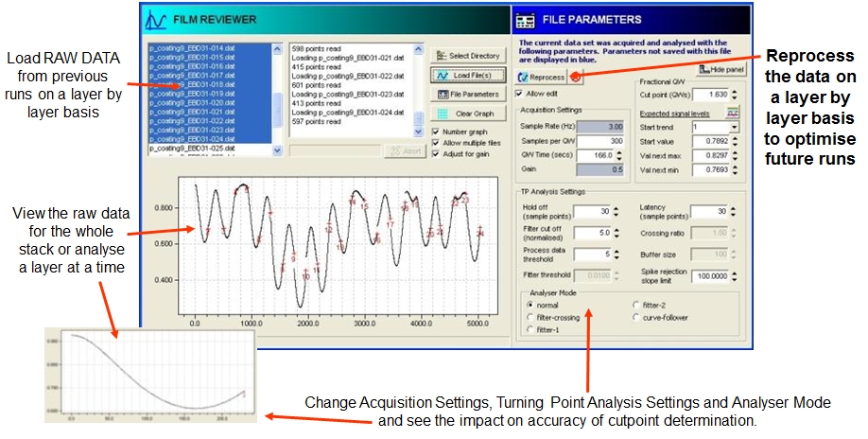Click the log entry '597 points read'

(316, 121)
